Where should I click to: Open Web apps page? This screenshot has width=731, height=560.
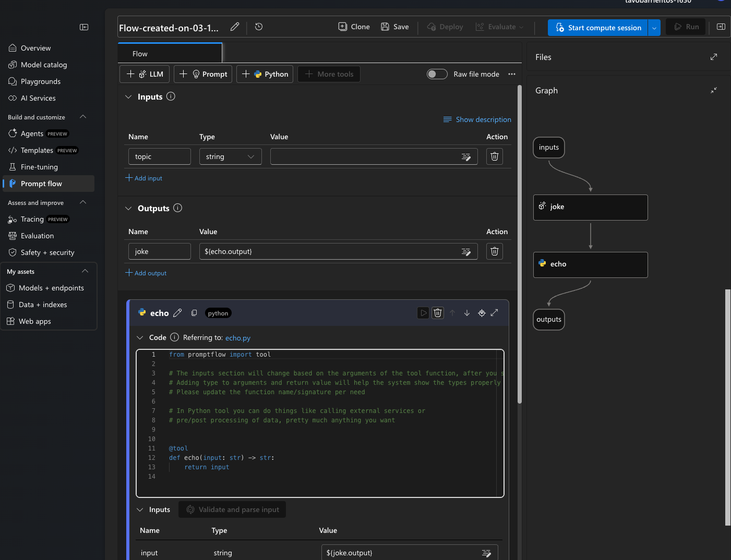[49, 321]
